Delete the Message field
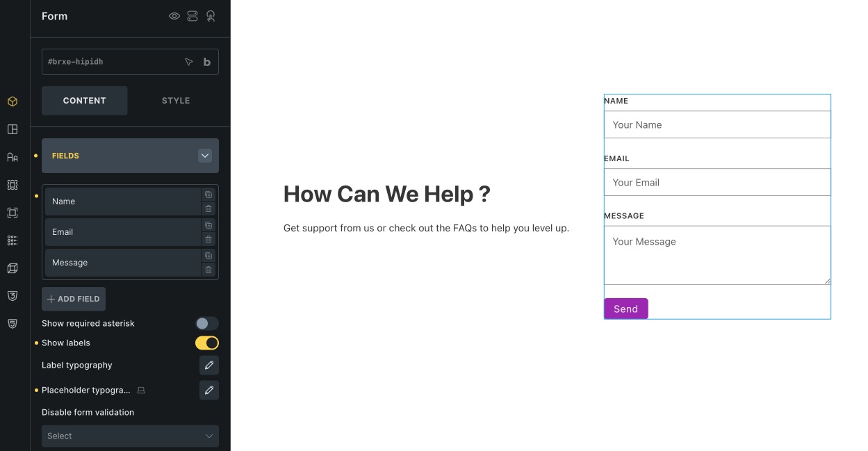 pyautogui.click(x=208, y=270)
